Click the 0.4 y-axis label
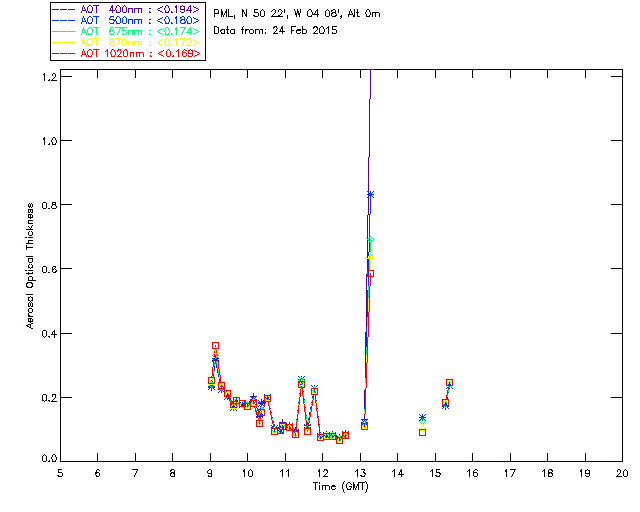640x512 pixels. tap(49, 334)
